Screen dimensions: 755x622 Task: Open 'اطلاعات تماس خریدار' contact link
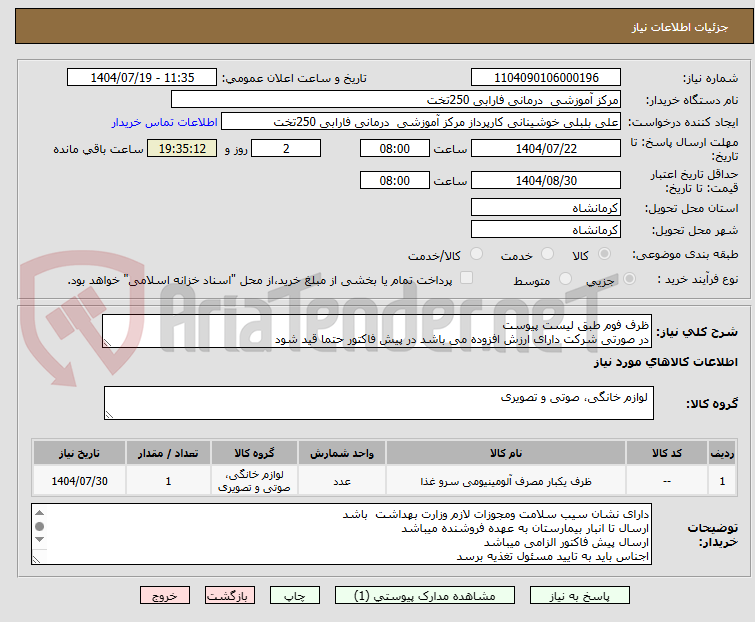[x=165, y=122]
